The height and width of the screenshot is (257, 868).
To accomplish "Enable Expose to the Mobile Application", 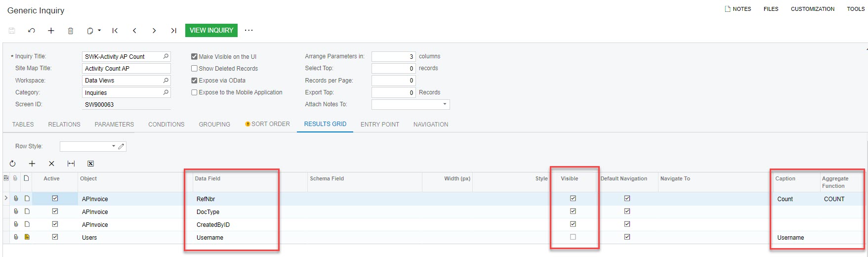I will tap(194, 92).
